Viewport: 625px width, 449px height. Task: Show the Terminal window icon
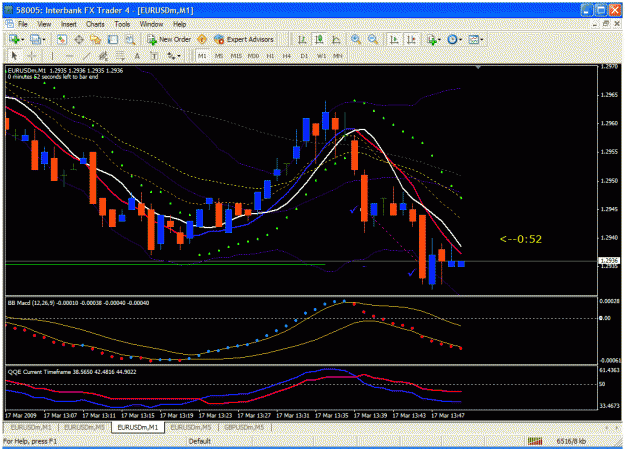click(113, 39)
